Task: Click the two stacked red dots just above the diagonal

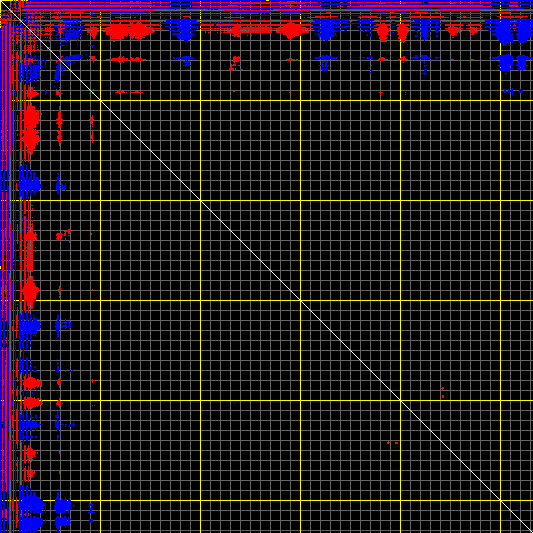Action: [x=443, y=392]
